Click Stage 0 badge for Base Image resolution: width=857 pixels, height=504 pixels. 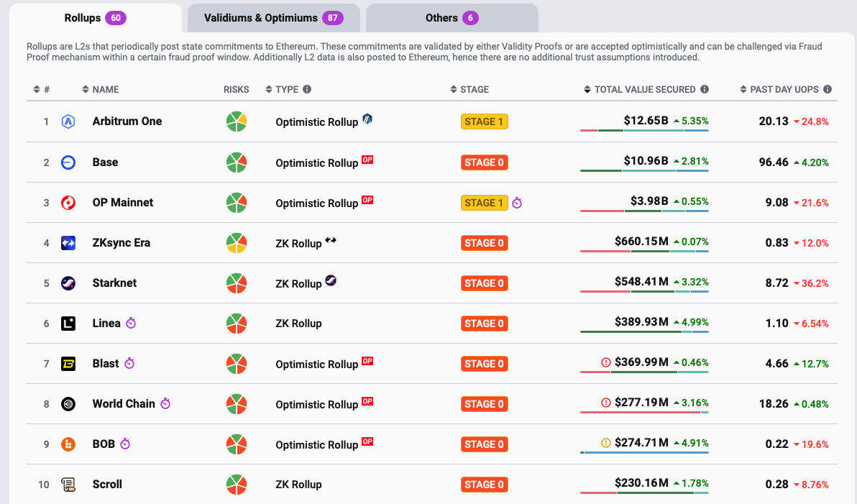(x=485, y=162)
